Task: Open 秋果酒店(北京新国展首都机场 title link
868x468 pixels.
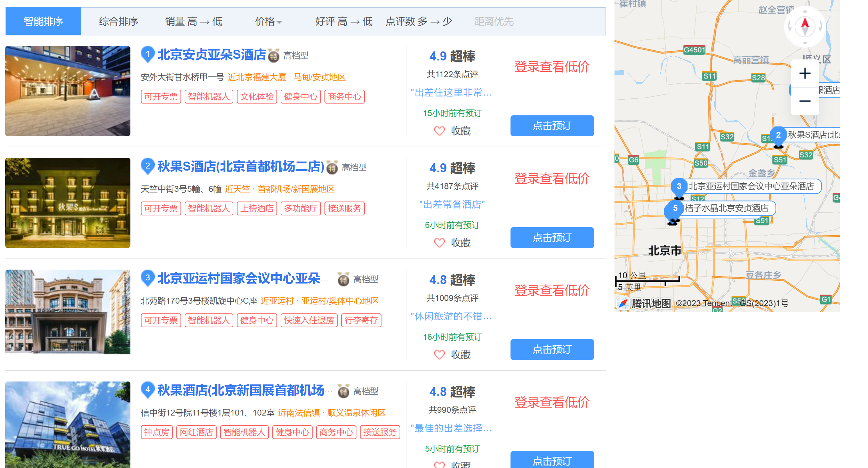Action: pyautogui.click(x=245, y=391)
